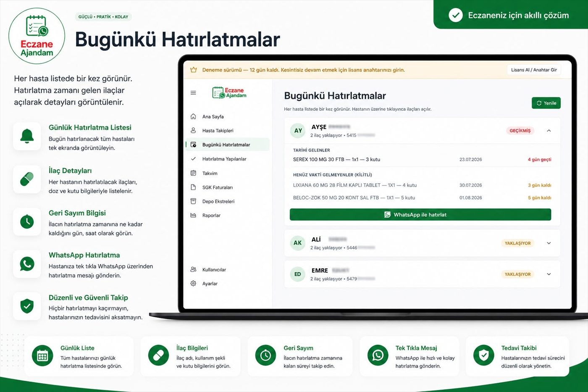Click the GECİKMİŞ status badge on AYŞE
This screenshot has height=392, width=588.
tap(520, 131)
